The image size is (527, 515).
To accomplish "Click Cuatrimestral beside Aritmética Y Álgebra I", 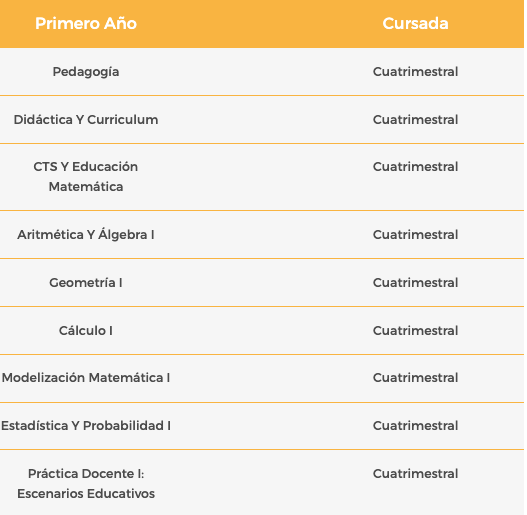I will point(415,235).
